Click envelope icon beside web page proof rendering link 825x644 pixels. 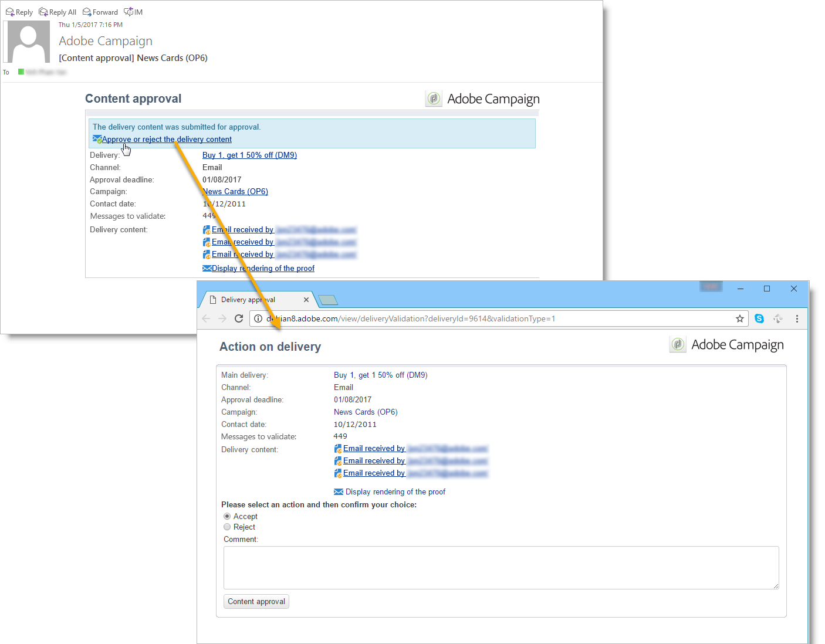coord(339,492)
